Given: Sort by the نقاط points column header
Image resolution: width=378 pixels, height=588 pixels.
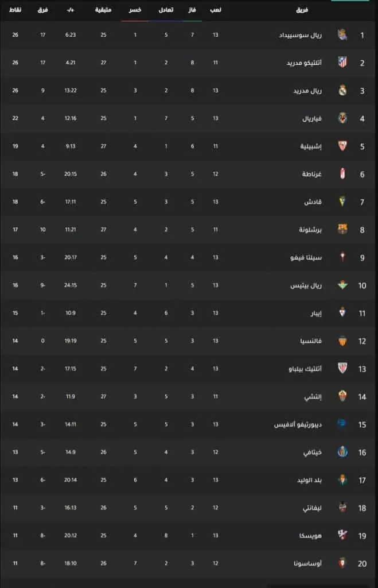Looking at the screenshot, I should click(15, 10).
